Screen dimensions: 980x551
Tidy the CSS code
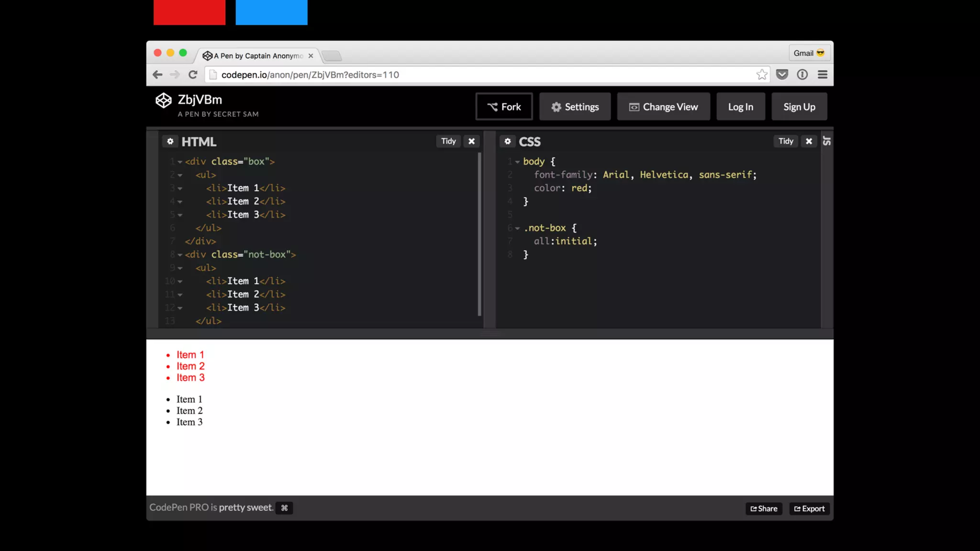click(785, 141)
